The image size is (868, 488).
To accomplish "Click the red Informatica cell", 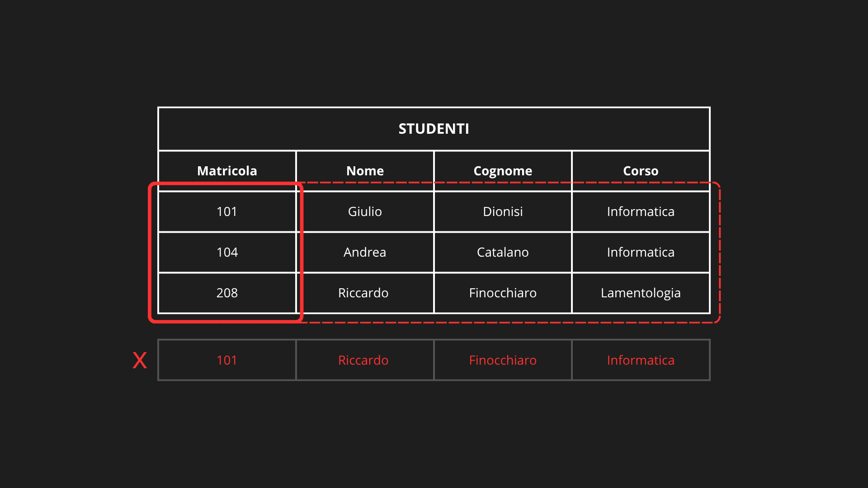I will pyautogui.click(x=641, y=360).
